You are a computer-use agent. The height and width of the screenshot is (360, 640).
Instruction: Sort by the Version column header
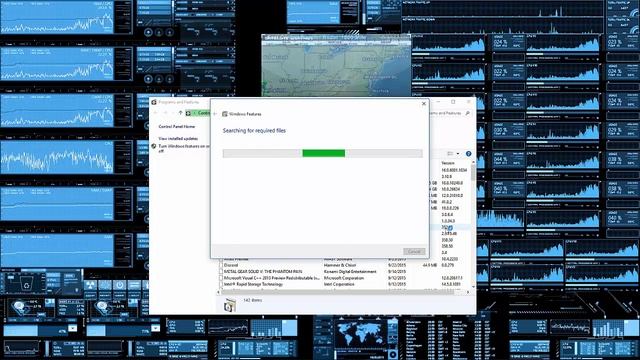448,163
